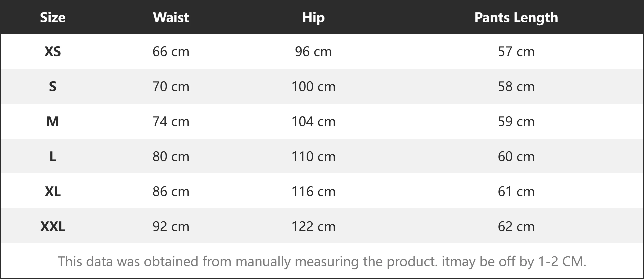644x279 pixels.
Task: Select the XL size row label
Action: [52, 192]
